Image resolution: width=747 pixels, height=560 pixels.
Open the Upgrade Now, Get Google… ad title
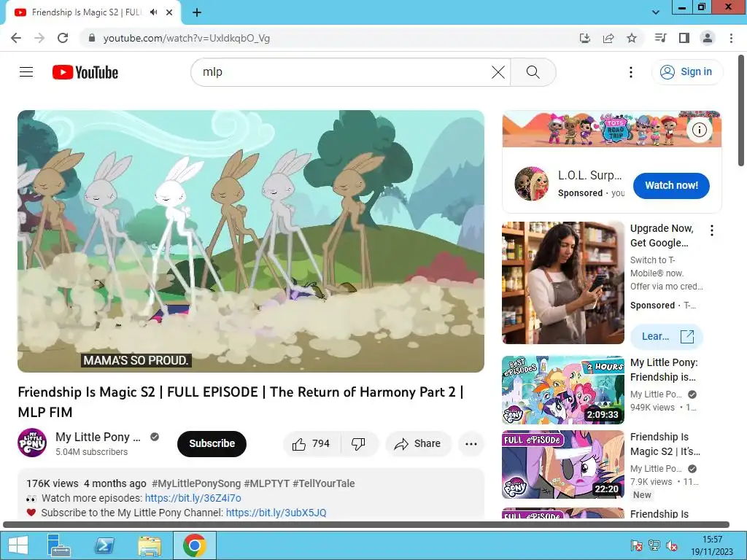(x=662, y=236)
